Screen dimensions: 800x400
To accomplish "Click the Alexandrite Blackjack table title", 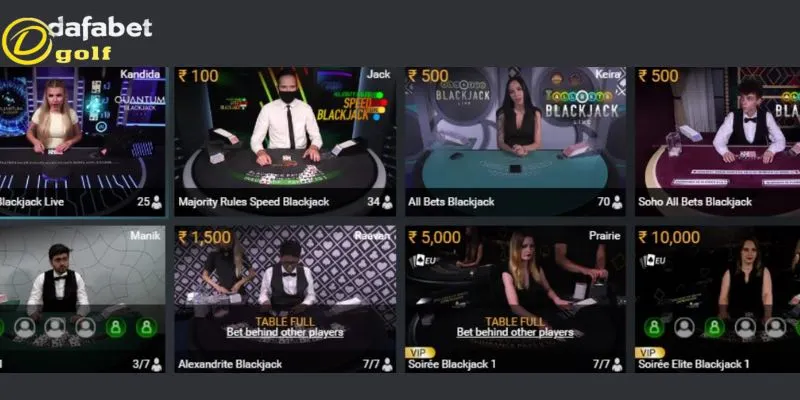I will [230, 365].
